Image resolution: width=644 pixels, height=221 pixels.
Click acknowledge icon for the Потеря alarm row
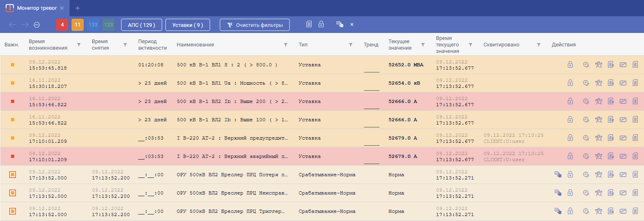[x=558, y=175]
